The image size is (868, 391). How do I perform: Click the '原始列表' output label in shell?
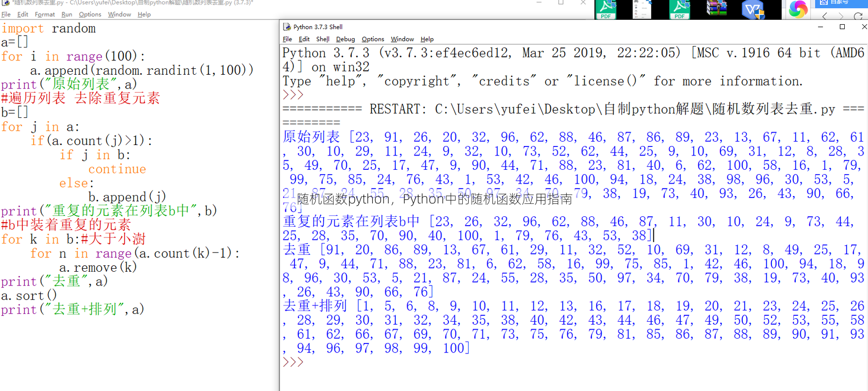(311, 137)
